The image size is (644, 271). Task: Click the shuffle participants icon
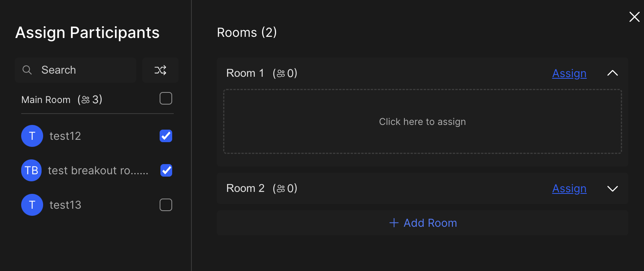(160, 70)
